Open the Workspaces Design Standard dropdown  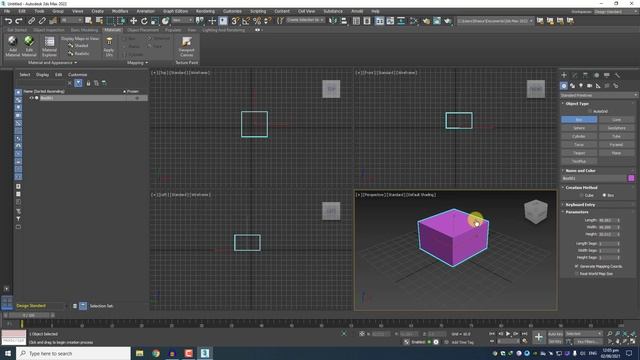(x=616, y=11)
